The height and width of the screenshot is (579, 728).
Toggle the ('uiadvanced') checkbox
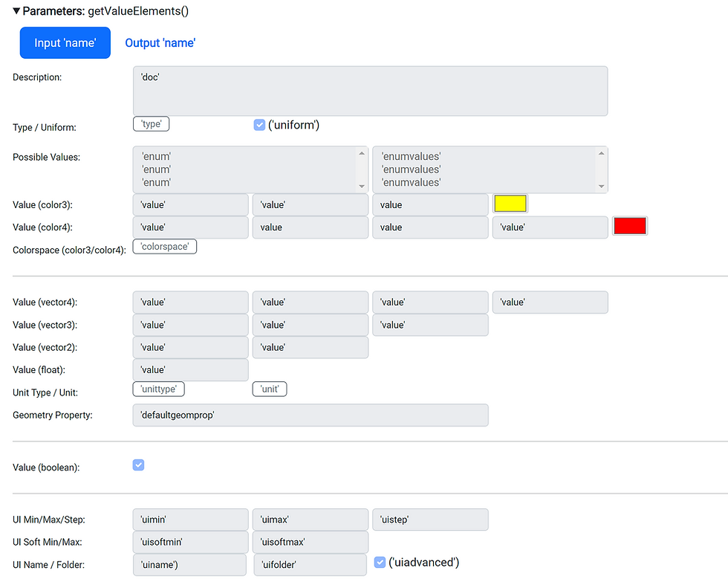(x=380, y=562)
